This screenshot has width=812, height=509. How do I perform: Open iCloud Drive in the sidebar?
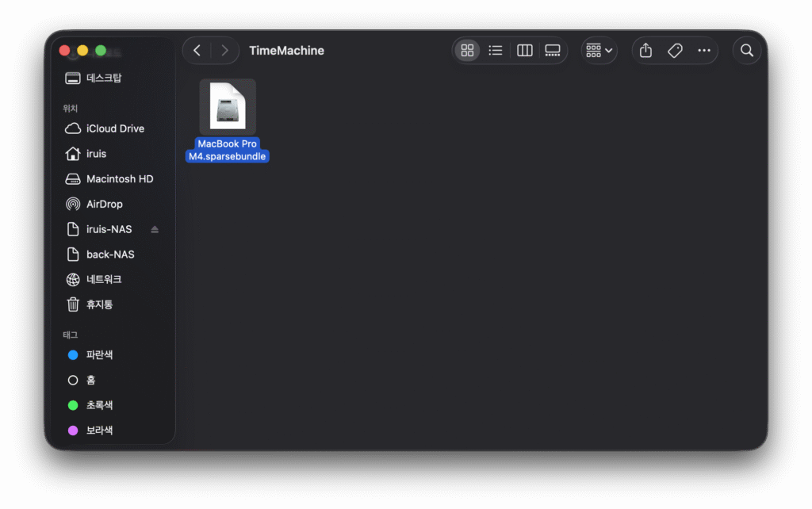coord(114,128)
